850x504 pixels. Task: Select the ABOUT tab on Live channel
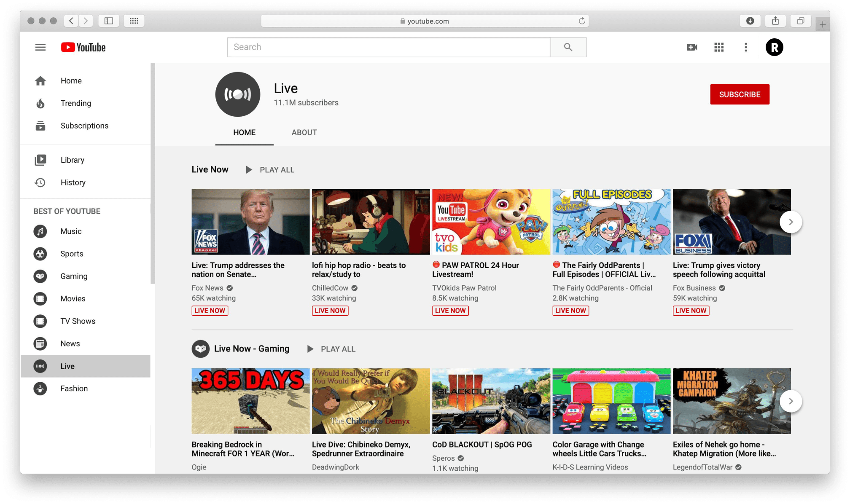pos(304,132)
